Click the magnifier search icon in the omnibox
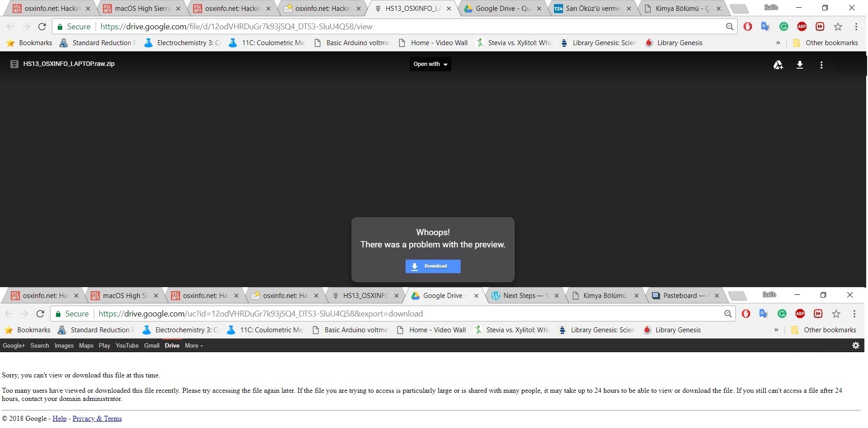868x428 pixels. pos(730,27)
